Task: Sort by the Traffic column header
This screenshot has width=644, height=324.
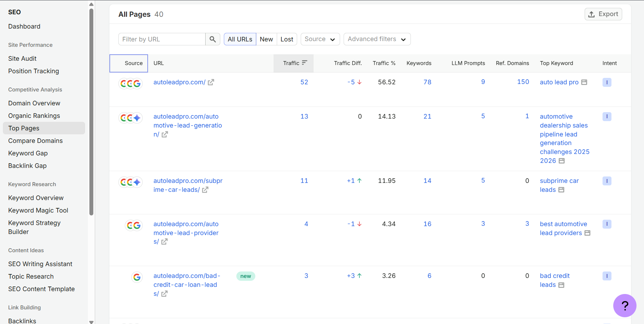Action: pyautogui.click(x=294, y=63)
